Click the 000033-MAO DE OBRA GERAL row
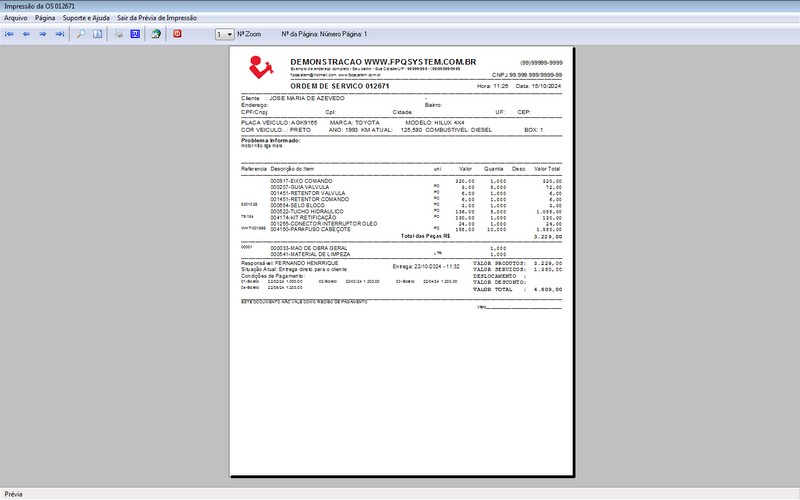The image size is (800, 500). pos(373,248)
